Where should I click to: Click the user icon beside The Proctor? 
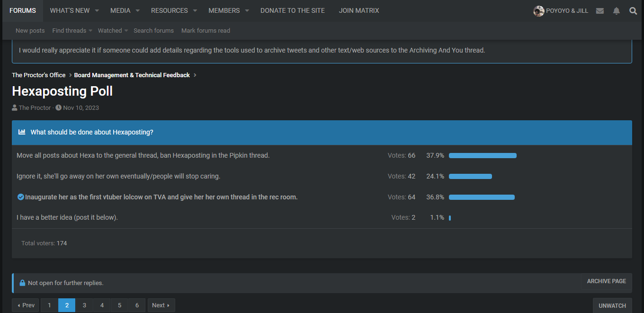[15, 108]
